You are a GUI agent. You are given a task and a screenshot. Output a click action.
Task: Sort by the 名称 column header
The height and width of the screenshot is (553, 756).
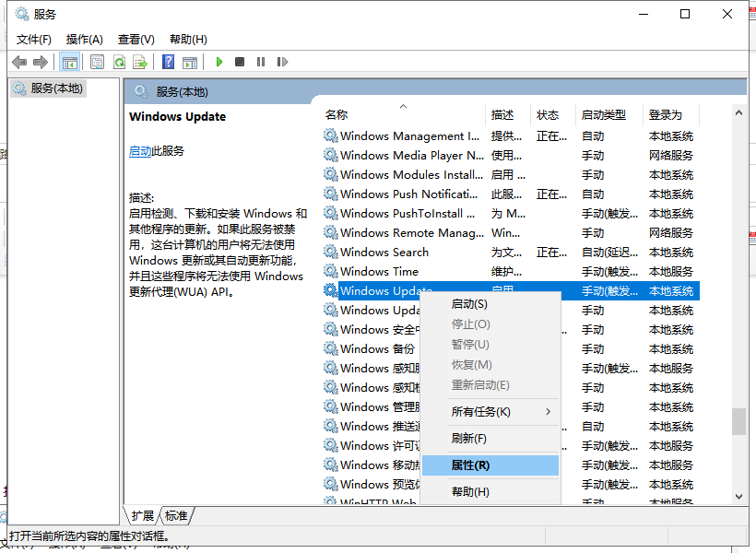coord(403,114)
